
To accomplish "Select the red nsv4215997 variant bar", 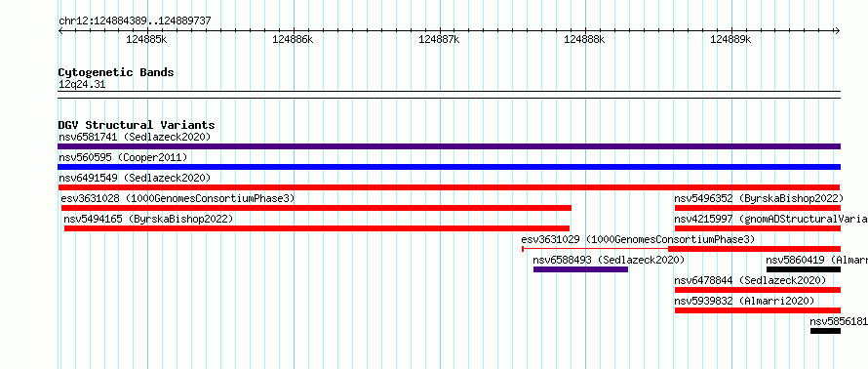I will 758,228.
